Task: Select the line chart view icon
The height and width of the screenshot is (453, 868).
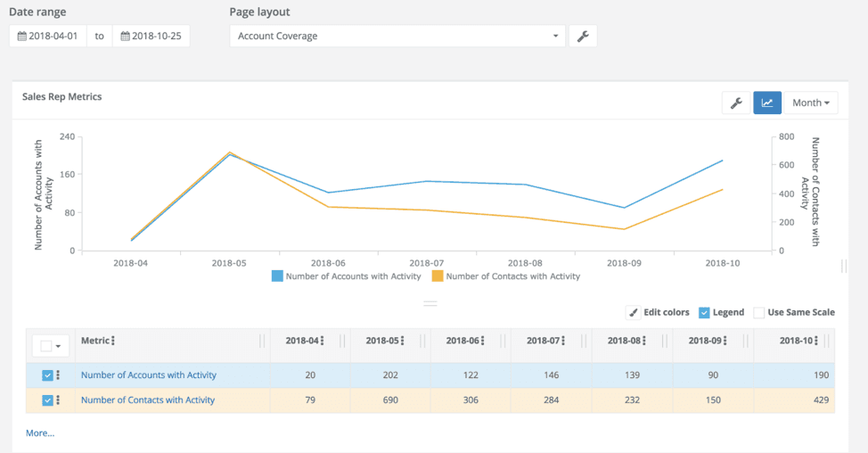Action: coord(766,103)
